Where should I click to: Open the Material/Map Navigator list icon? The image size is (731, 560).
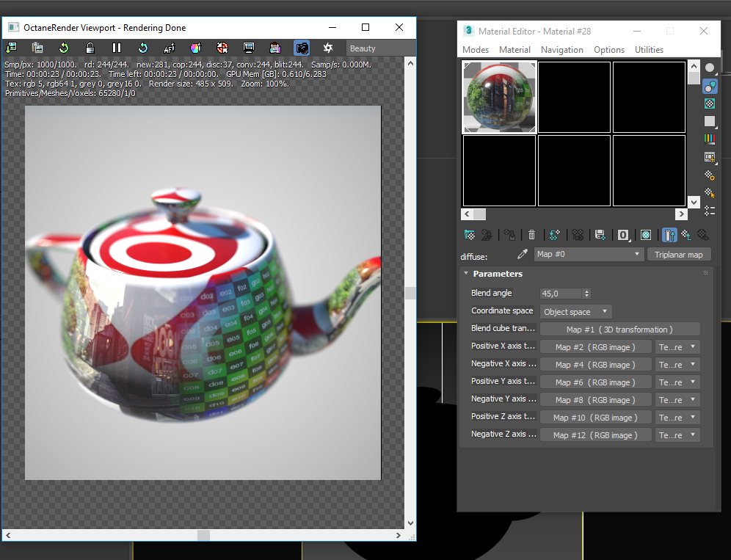click(x=710, y=211)
